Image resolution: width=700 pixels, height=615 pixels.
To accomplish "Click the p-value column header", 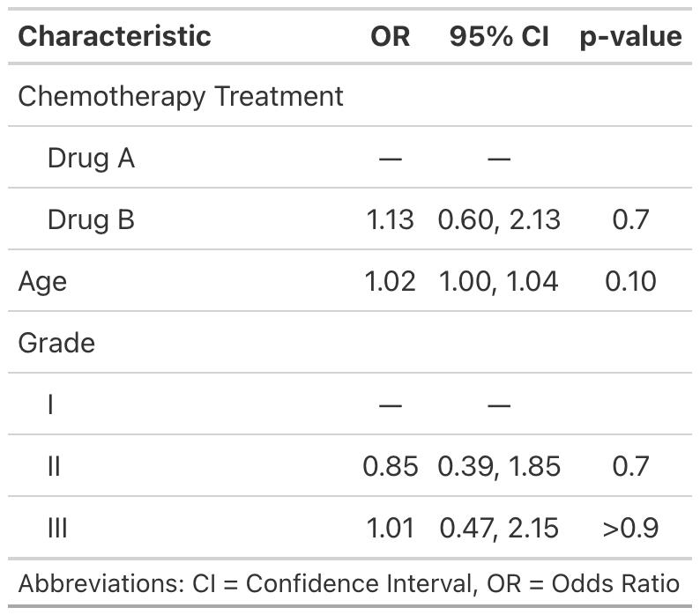I will (x=631, y=36).
